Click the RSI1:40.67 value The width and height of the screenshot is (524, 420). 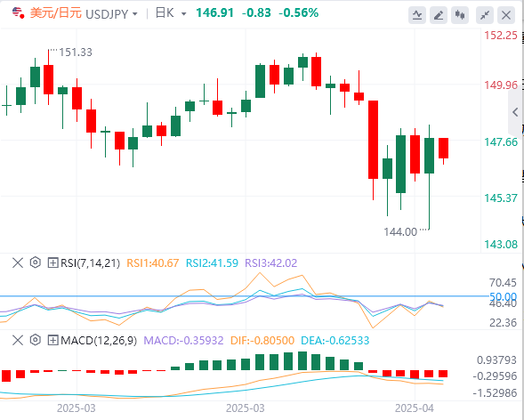[153, 263]
